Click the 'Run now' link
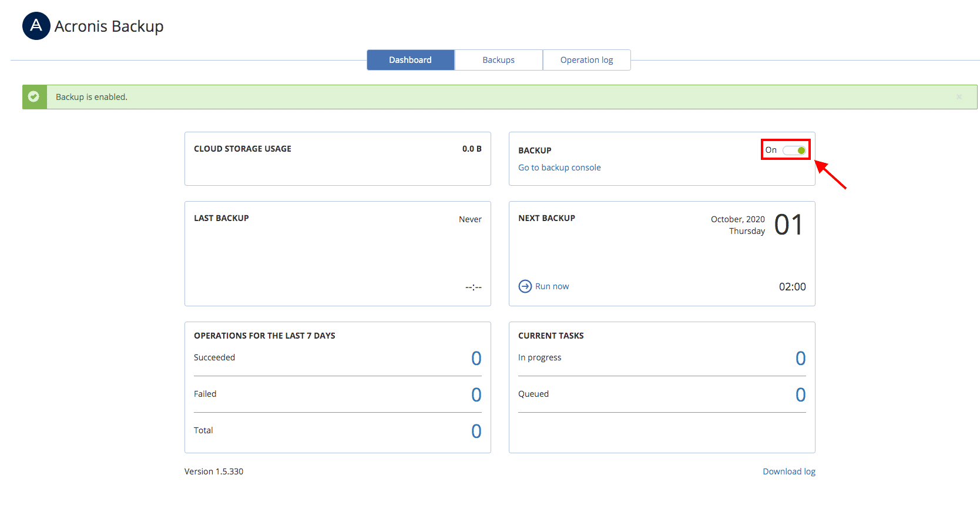The height and width of the screenshot is (515, 980). 552,286
